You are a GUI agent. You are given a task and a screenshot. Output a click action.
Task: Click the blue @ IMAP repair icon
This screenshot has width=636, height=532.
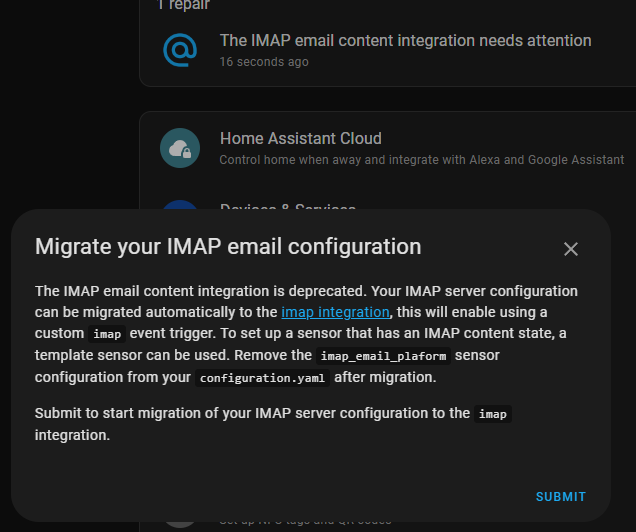pos(180,50)
